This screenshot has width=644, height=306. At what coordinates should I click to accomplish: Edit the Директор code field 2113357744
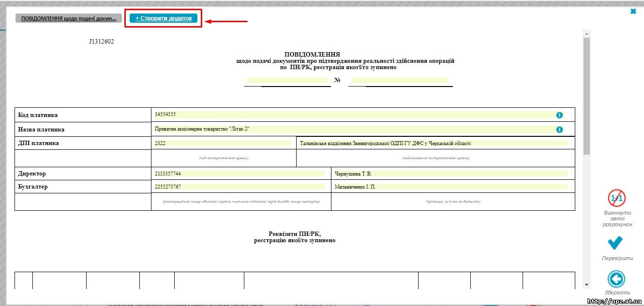[x=240, y=174]
